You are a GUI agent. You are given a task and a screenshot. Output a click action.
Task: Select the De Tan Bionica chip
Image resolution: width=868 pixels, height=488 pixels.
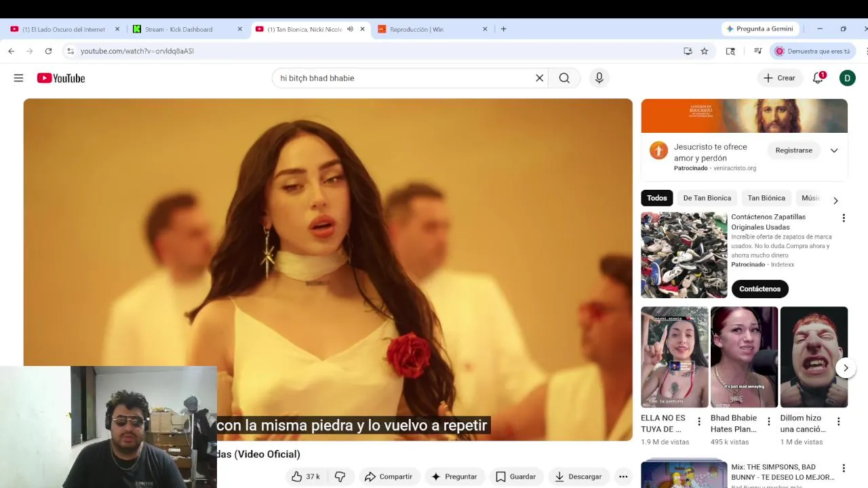(707, 198)
